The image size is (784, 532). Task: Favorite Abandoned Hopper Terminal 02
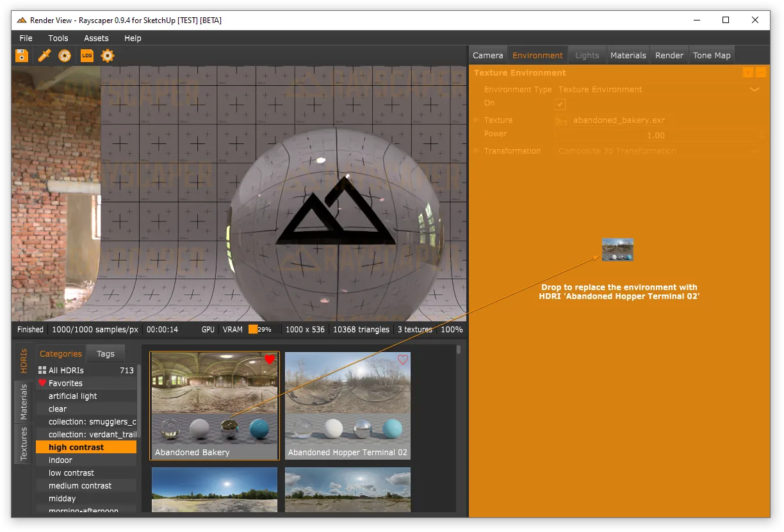click(x=403, y=359)
